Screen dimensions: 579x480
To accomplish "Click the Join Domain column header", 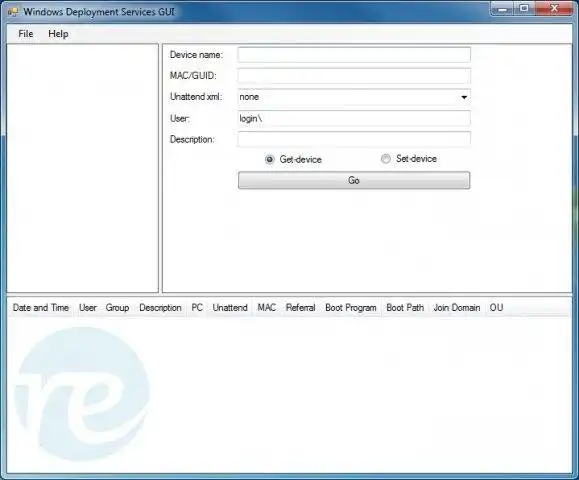I will click(x=457, y=308).
